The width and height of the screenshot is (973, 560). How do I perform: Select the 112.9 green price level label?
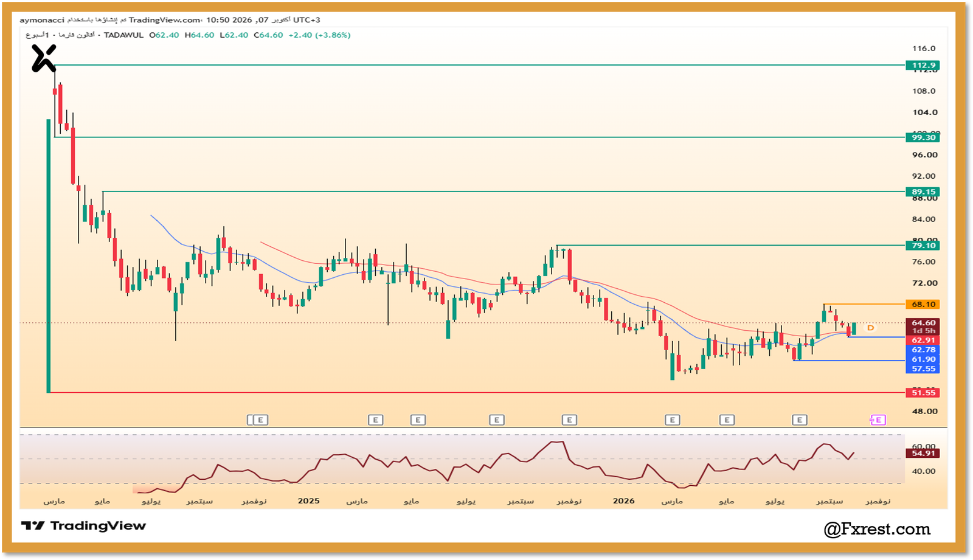pyautogui.click(x=923, y=66)
